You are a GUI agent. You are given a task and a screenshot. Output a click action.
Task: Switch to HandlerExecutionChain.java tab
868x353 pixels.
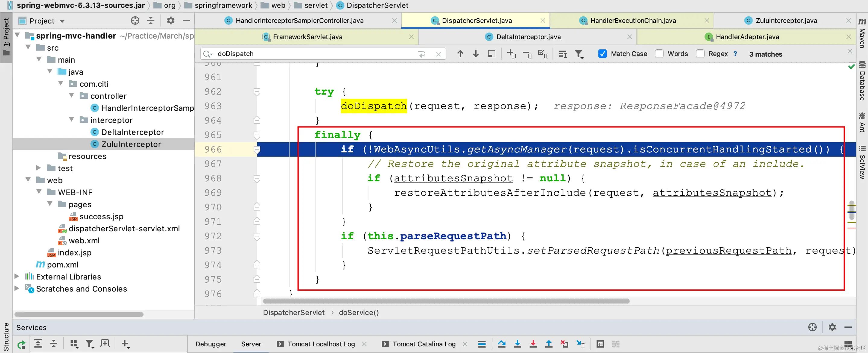632,20
